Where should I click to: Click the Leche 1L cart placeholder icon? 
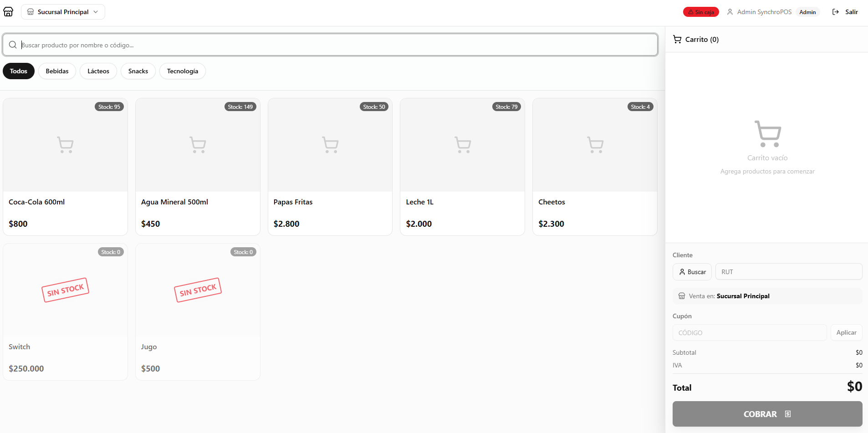point(463,145)
